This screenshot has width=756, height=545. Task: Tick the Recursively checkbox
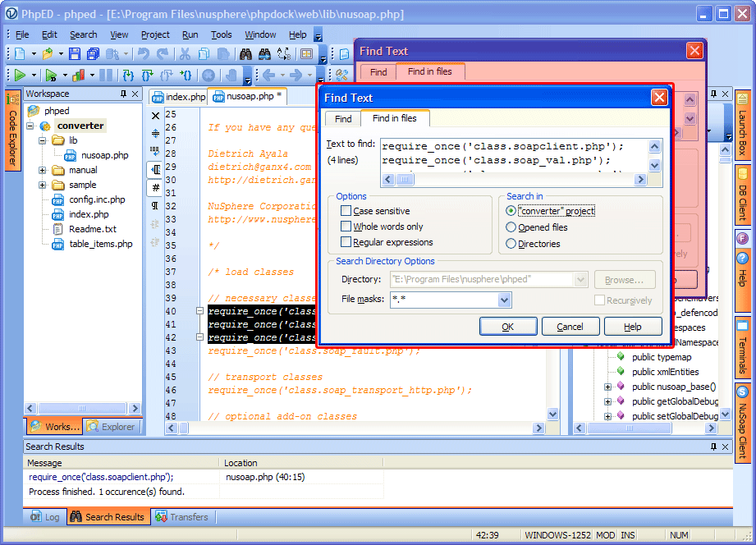point(599,300)
